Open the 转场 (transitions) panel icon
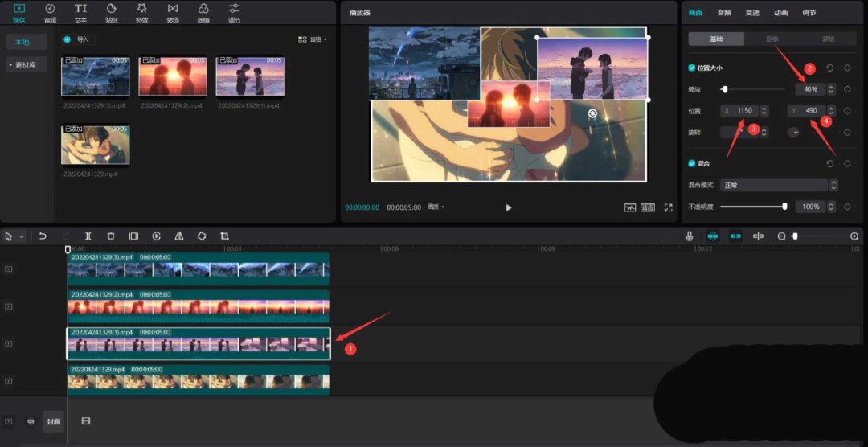This screenshot has width=868, height=447. pos(173,11)
